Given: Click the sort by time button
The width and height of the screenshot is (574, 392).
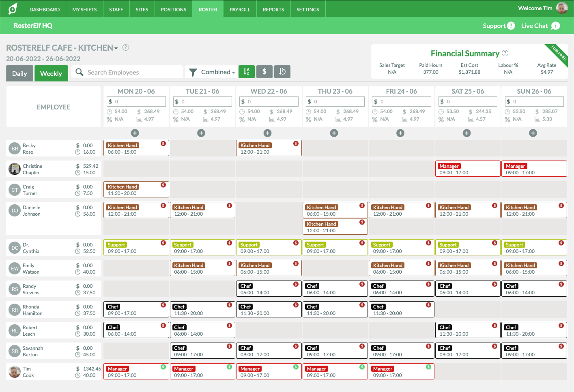Looking at the screenshot, I should [x=282, y=72].
